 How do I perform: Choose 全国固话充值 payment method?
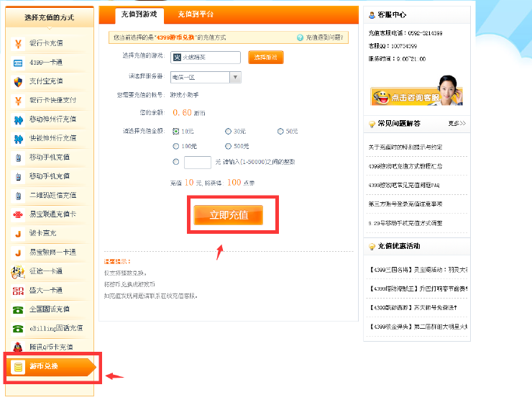click(50, 309)
